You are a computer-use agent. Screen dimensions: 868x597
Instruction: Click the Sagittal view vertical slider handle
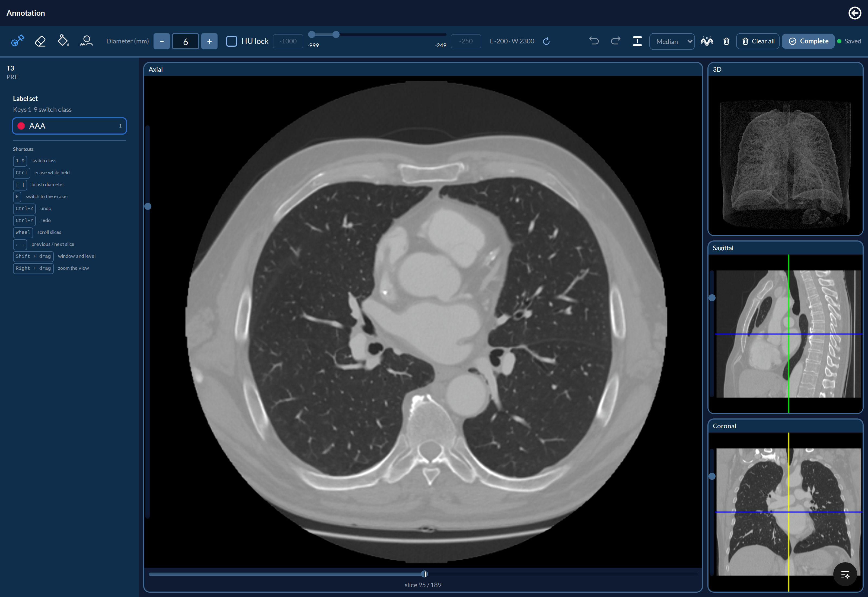point(712,298)
